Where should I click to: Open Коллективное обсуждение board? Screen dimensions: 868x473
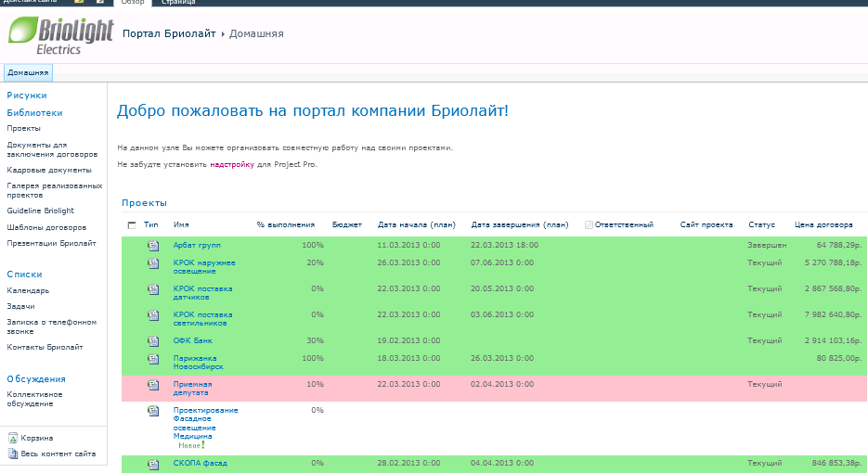point(34,399)
